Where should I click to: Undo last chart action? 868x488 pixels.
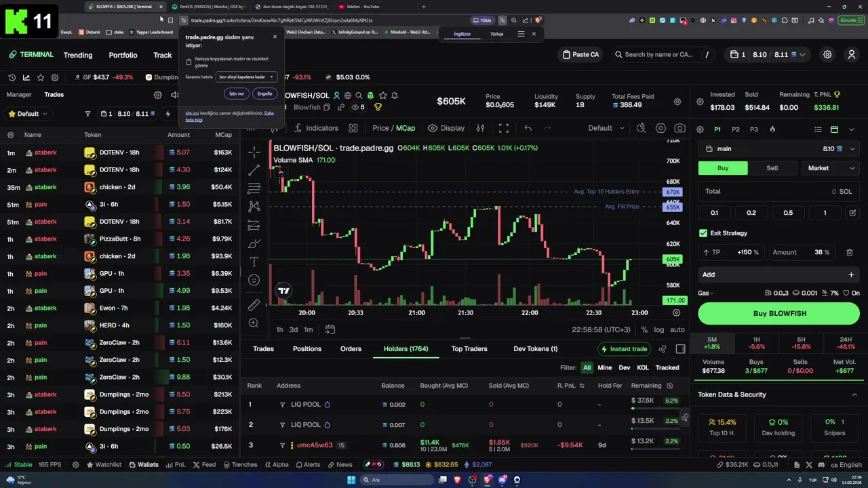click(528, 128)
